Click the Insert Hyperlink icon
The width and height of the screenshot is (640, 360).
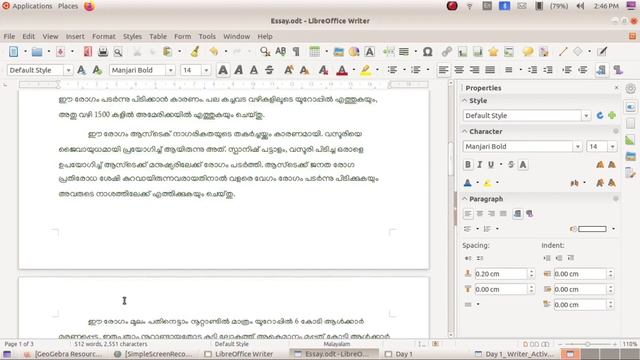click(447, 51)
